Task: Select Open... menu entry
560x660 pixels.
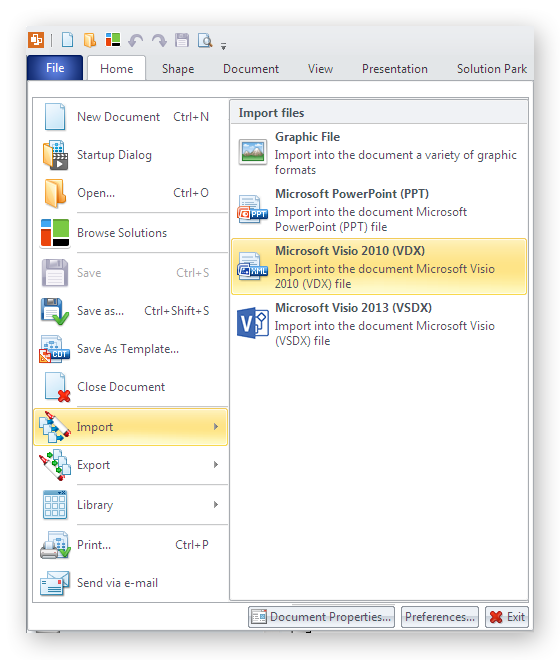Action: (x=131, y=193)
